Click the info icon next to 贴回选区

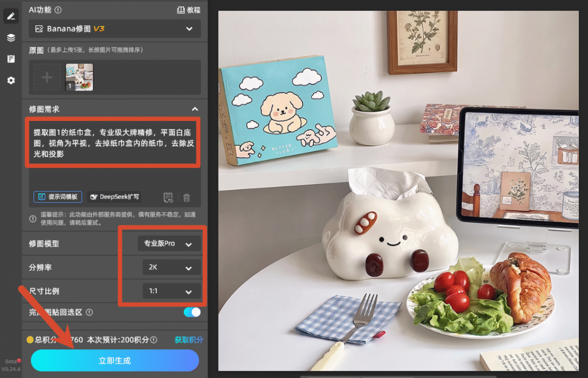point(89,312)
